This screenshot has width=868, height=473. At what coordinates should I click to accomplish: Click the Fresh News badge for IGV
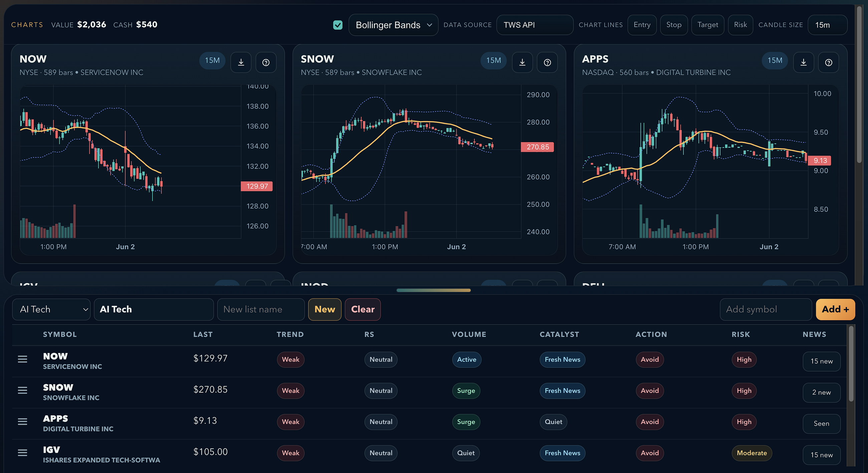(x=563, y=453)
